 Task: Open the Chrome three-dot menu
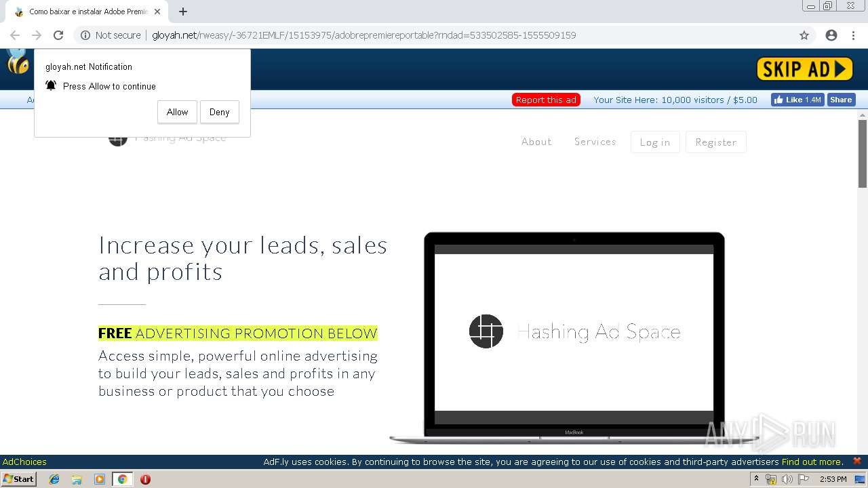click(853, 35)
